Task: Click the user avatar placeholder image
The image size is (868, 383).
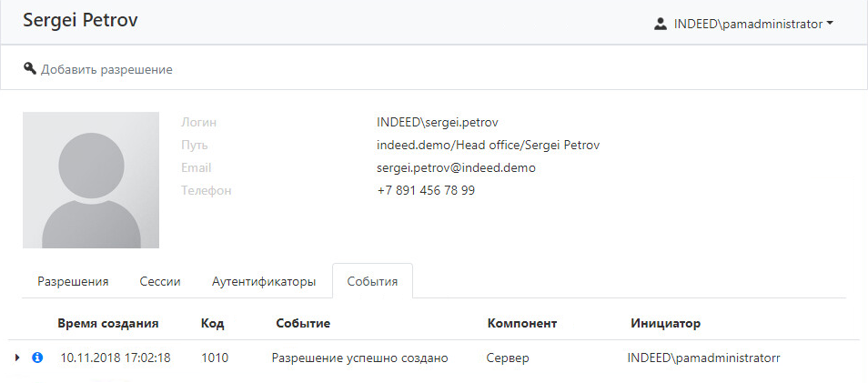Action: pyautogui.click(x=91, y=180)
